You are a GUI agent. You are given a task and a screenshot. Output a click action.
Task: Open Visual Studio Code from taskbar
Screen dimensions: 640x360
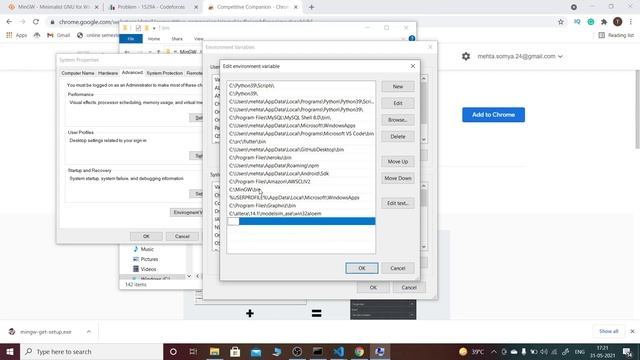click(338, 351)
